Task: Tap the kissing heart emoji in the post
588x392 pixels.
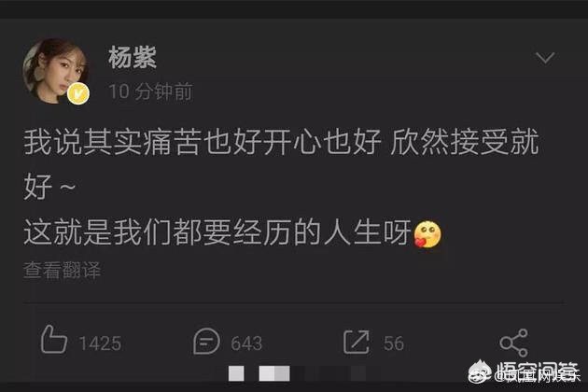Action: pos(427,235)
